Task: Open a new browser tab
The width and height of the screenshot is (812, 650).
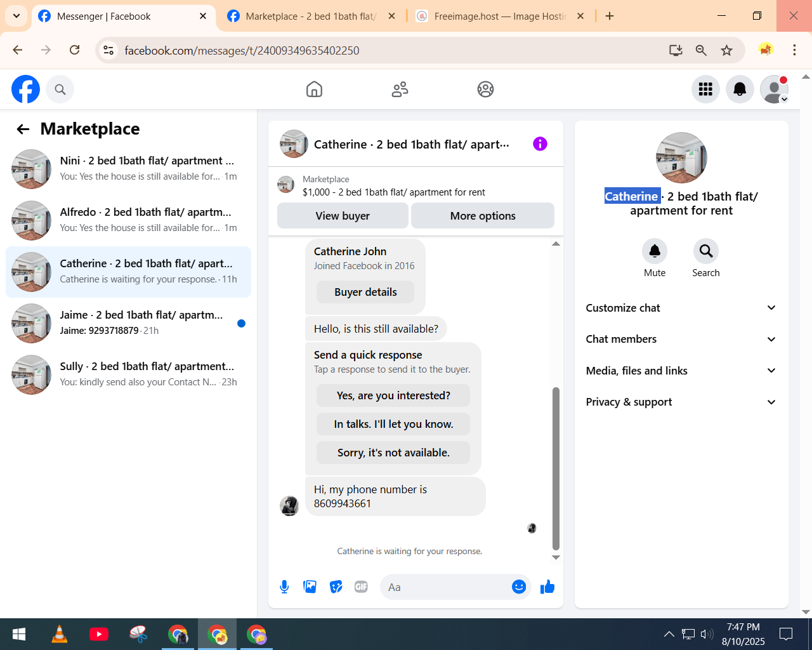Action: [610, 17]
